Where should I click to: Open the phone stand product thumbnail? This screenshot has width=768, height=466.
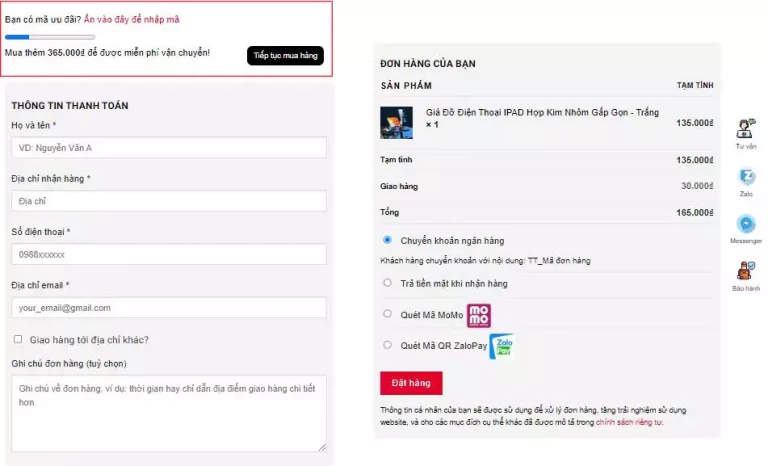[396, 123]
